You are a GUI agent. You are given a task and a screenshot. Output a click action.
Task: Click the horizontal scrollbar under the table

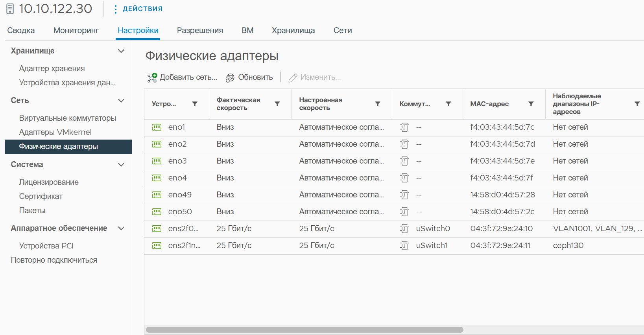(x=304, y=329)
